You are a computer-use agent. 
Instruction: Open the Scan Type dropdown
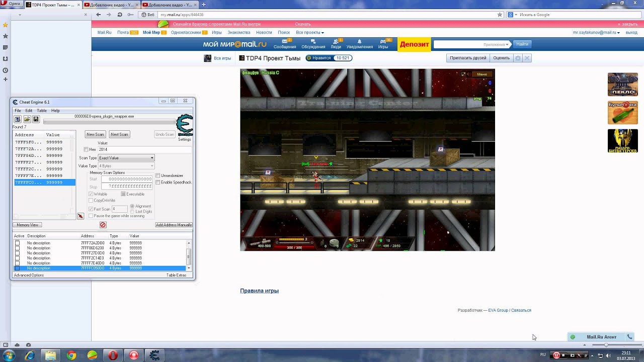(126, 158)
